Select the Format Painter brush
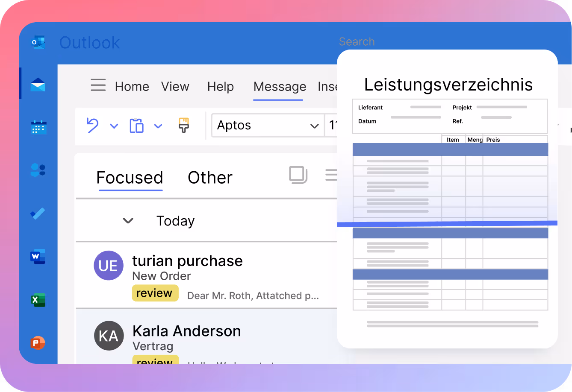Image resolution: width=572 pixels, height=392 pixels. (184, 126)
